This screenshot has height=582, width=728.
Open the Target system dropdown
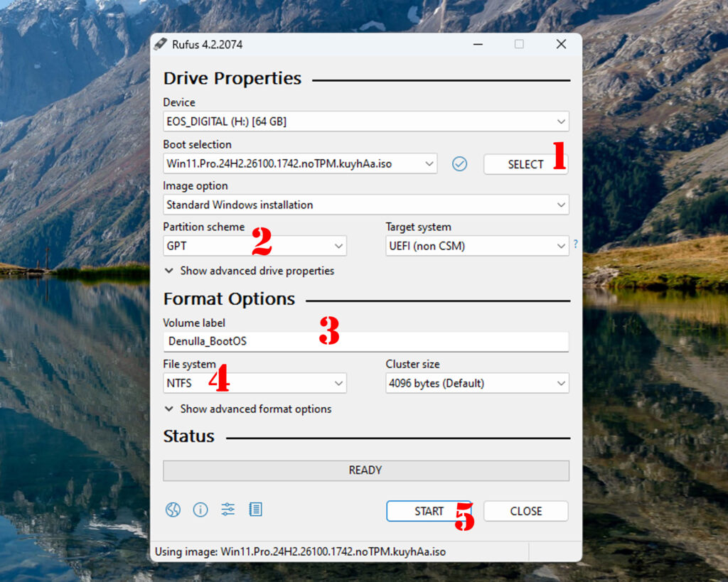point(476,247)
